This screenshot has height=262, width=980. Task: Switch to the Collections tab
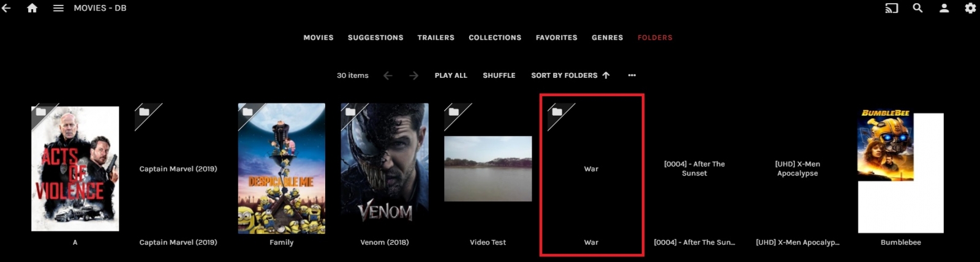[x=495, y=37]
